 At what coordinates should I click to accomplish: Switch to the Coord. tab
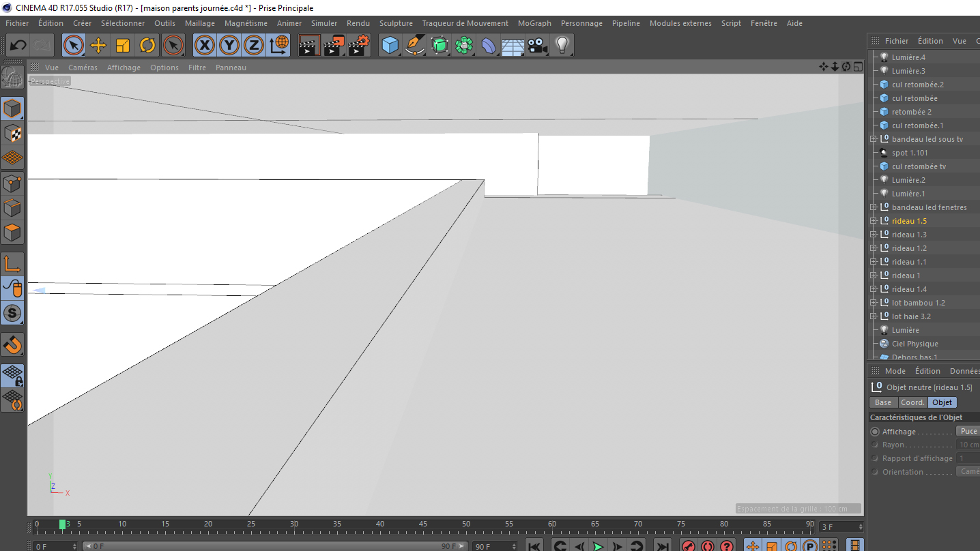click(x=912, y=402)
